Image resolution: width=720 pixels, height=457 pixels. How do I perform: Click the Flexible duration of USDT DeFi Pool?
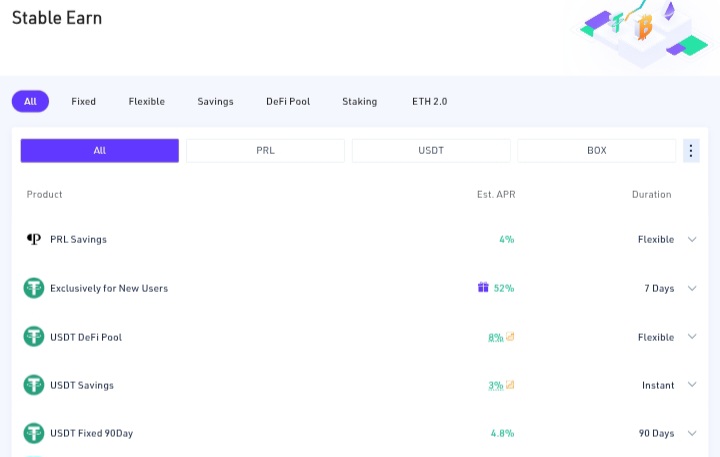(656, 337)
